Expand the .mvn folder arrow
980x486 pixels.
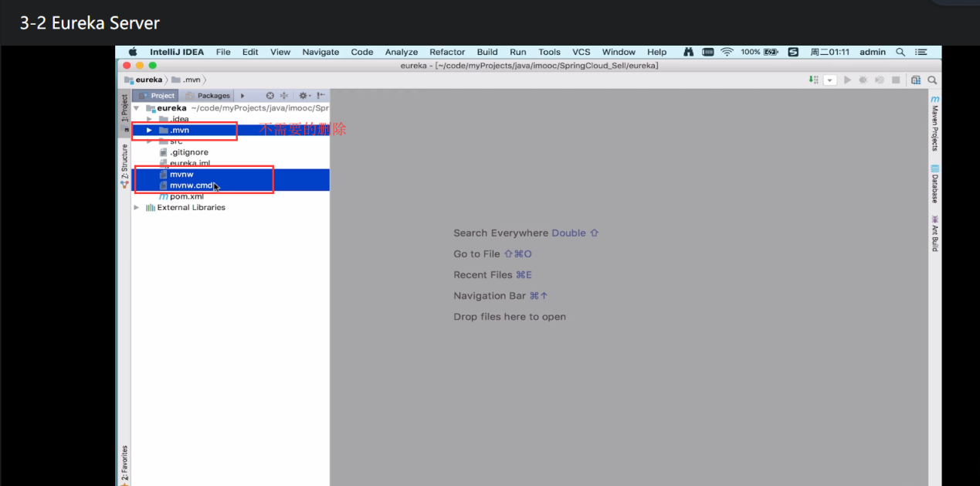(149, 131)
